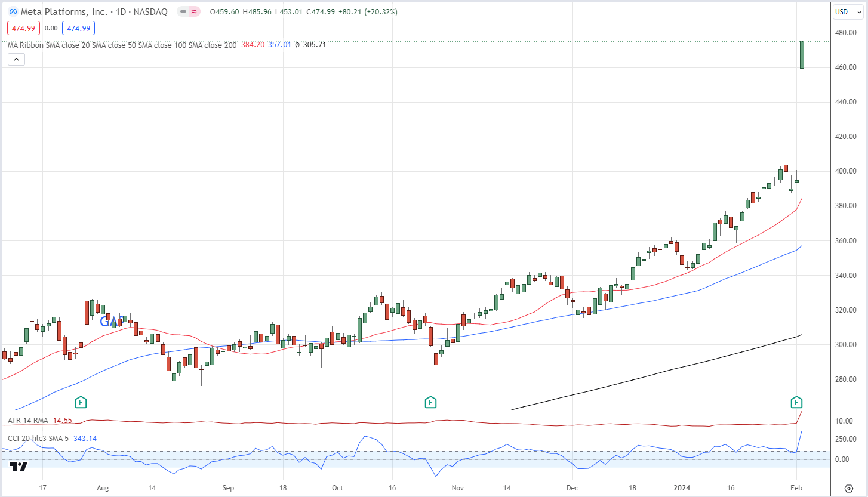Open the earnings marker near late October
Viewport: 868px width, 497px height.
pos(430,402)
